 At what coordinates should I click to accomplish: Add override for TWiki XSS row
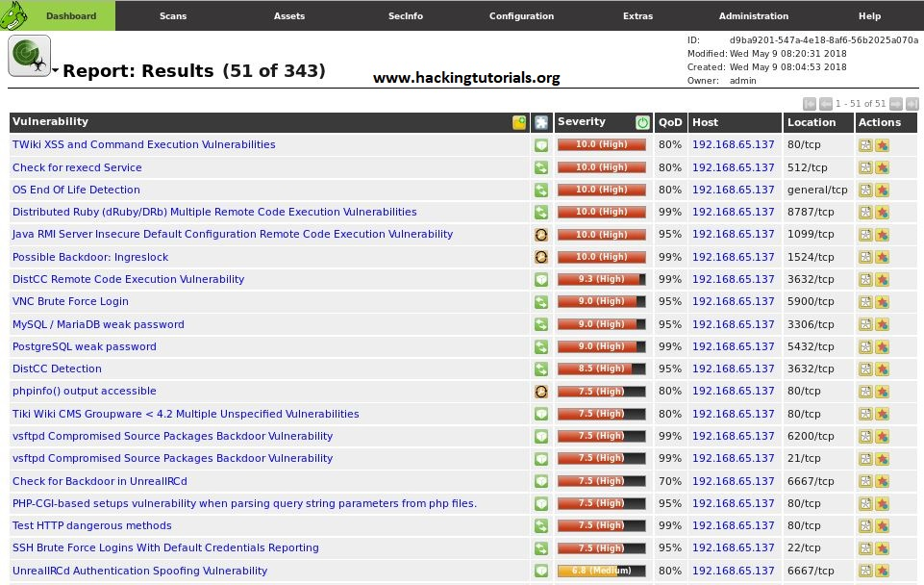[882, 145]
